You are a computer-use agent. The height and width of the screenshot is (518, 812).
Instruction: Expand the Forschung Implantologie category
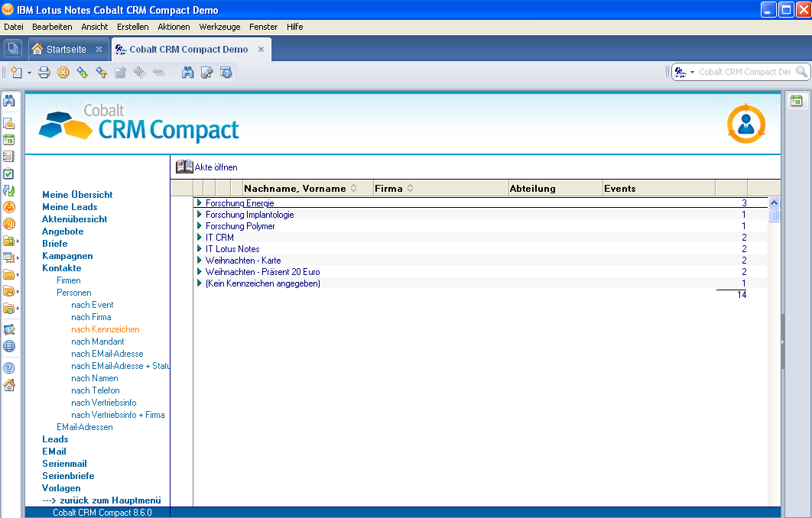(x=200, y=214)
